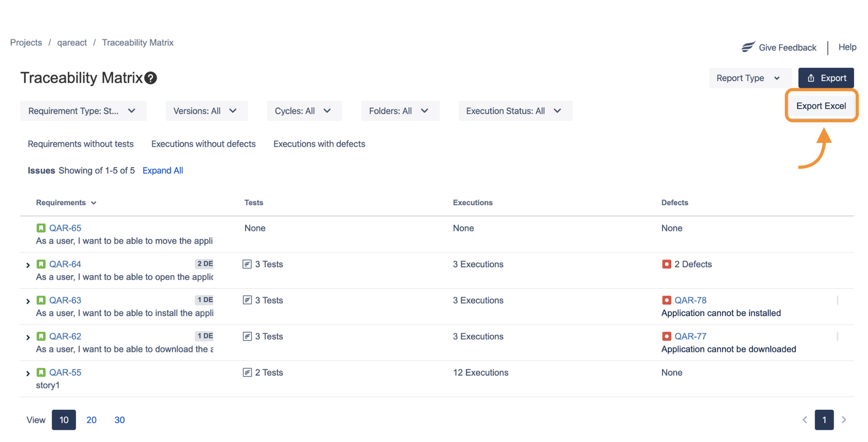Click the red bug icon beside QAR-77
Screen dimensions: 868x442
click(666, 336)
